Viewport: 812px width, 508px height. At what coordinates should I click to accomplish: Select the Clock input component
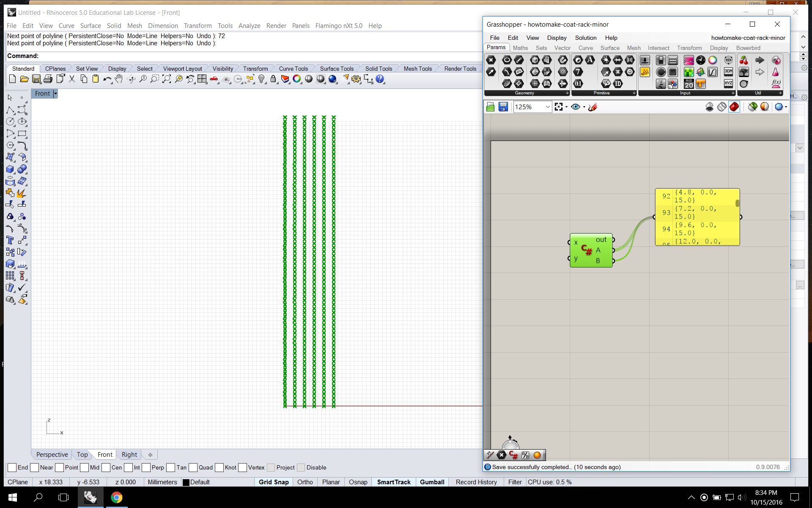tap(700, 60)
